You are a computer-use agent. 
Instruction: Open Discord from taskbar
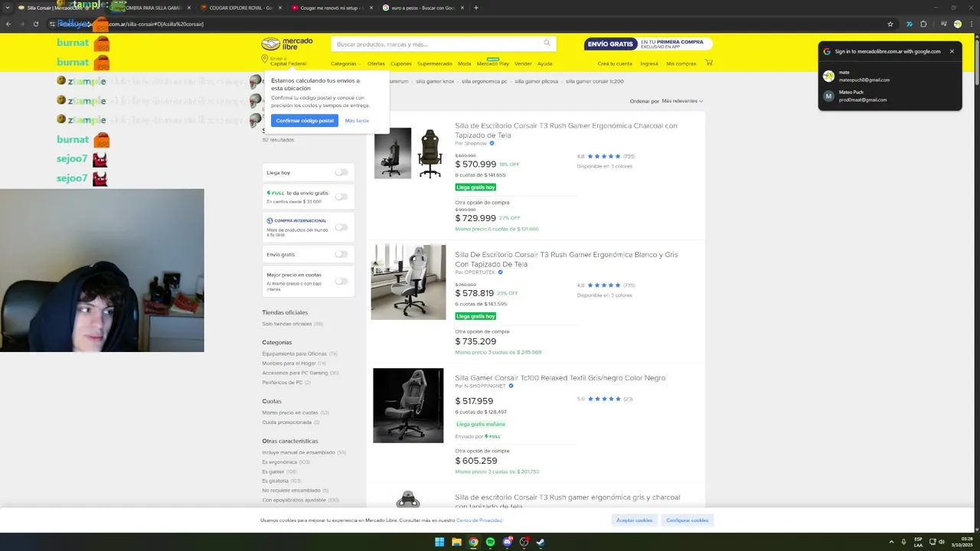(x=507, y=542)
